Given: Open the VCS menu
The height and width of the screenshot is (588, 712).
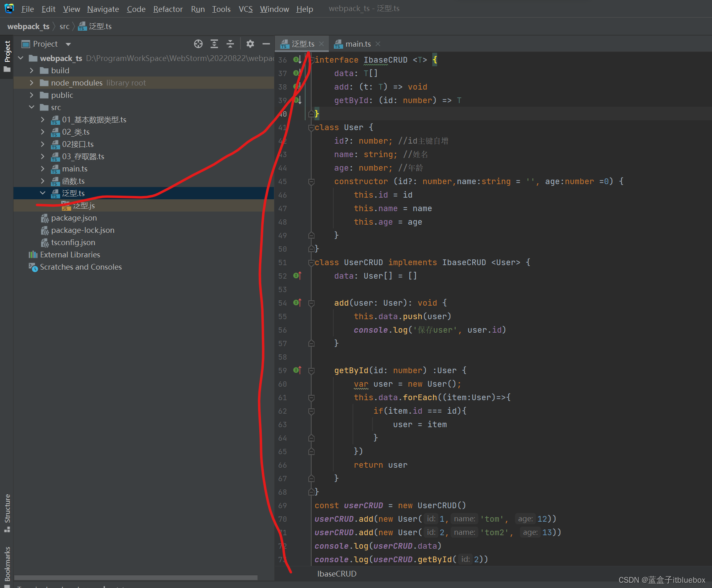Looking at the screenshot, I should point(246,9).
